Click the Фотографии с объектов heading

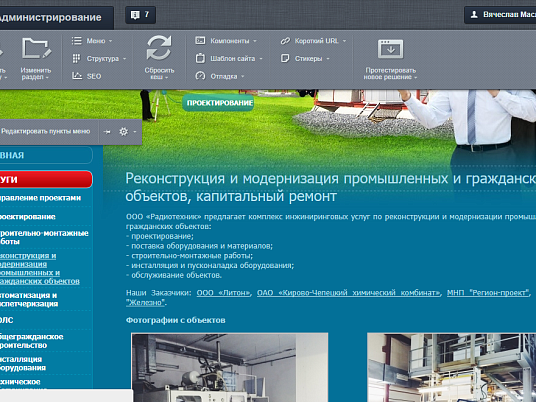[x=176, y=320]
